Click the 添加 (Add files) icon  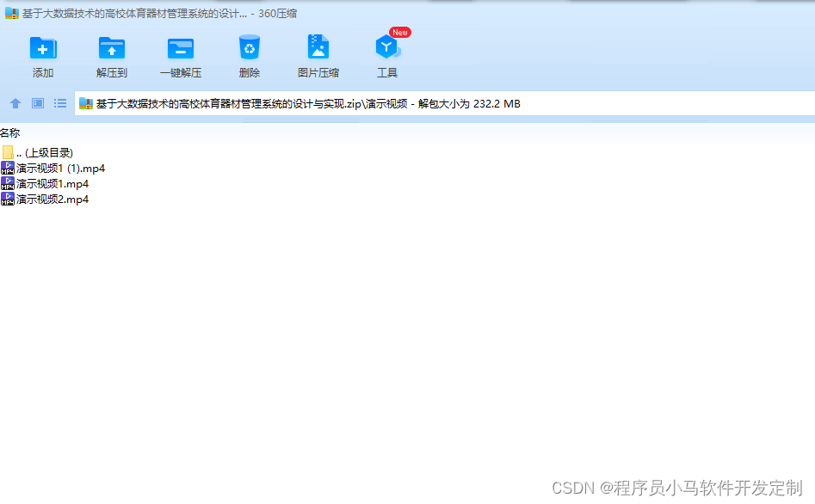point(42,53)
